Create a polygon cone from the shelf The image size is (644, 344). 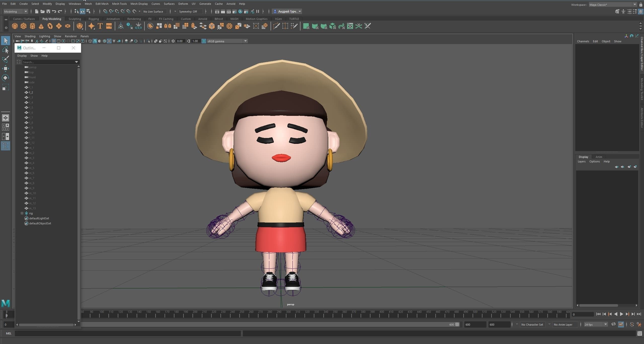pyautogui.click(x=41, y=26)
